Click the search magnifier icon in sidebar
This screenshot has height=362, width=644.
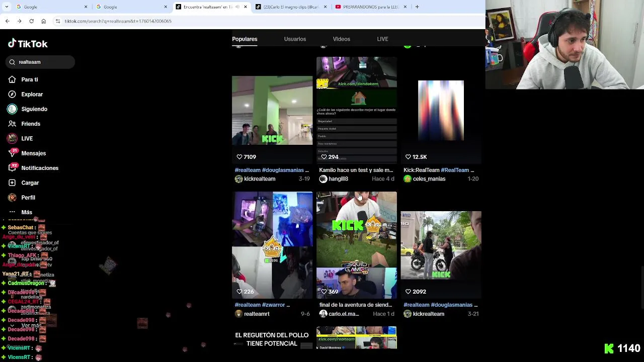(x=12, y=62)
